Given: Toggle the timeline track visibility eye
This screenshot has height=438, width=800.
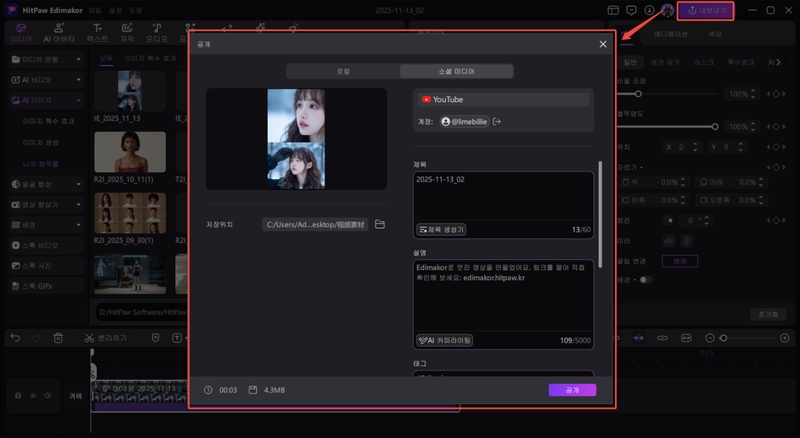Looking at the screenshot, I should 33,396.
